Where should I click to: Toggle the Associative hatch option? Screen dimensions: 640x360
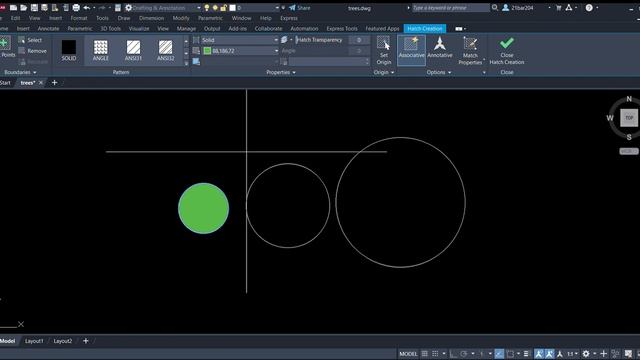(411, 50)
